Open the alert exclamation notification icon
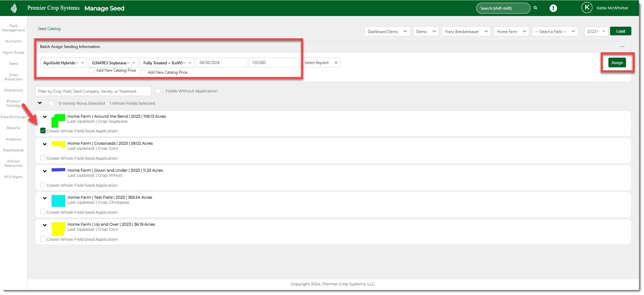644x295 pixels. (553, 8)
